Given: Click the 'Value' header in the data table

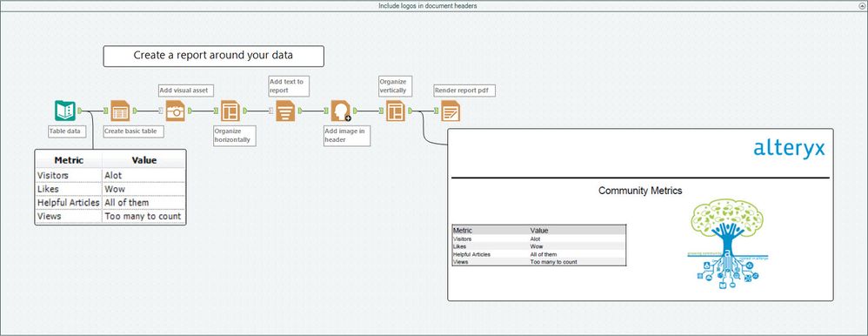Looking at the screenshot, I should click(x=144, y=160).
